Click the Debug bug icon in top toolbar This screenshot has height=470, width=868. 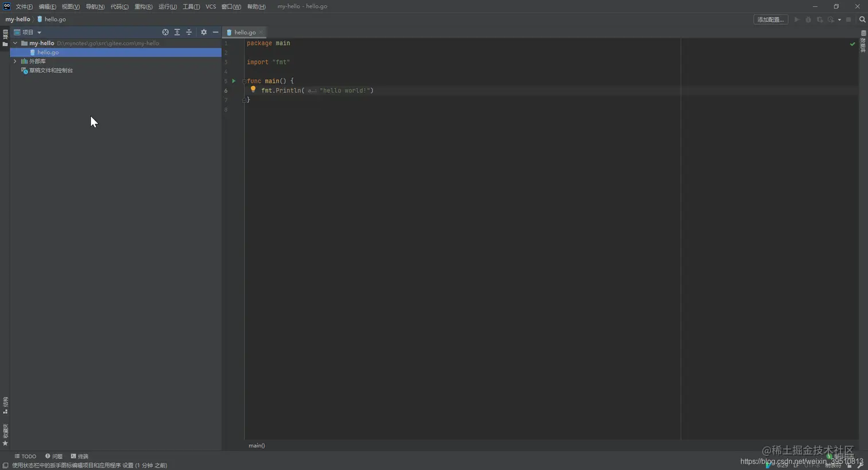[x=808, y=20]
